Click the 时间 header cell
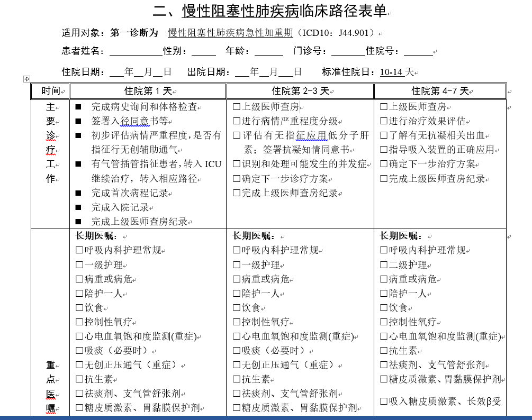532x420 pixels. pyautogui.click(x=50, y=91)
